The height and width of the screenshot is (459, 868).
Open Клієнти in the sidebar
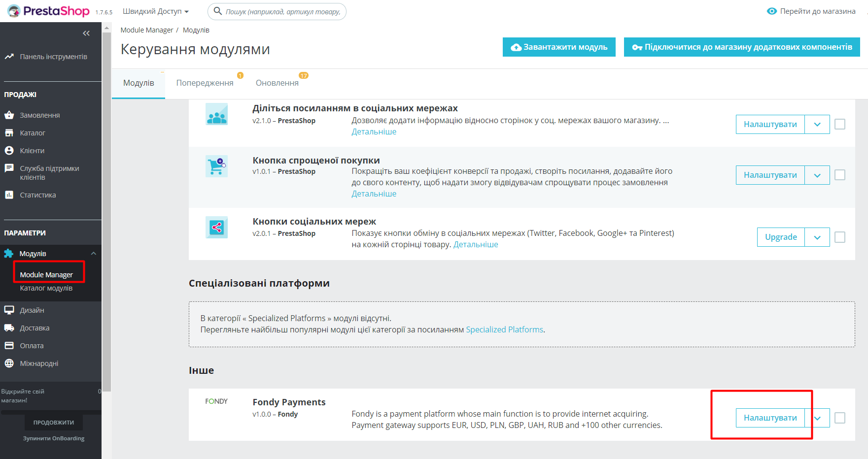click(x=32, y=151)
